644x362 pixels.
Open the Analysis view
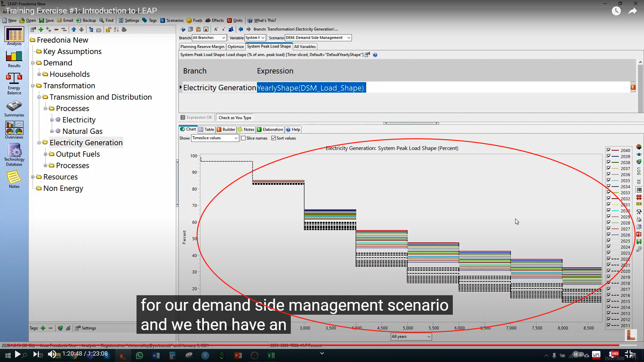coord(14,37)
